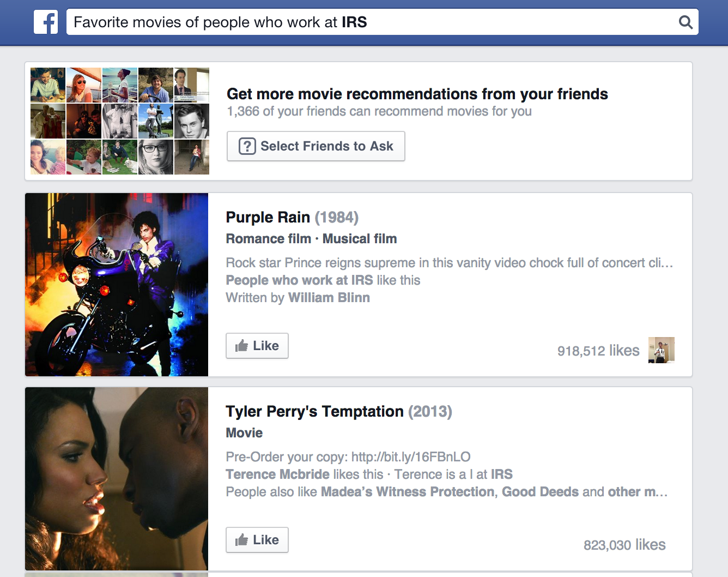Open William Blinn writer link
The width and height of the screenshot is (728, 577).
tap(329, 298)
